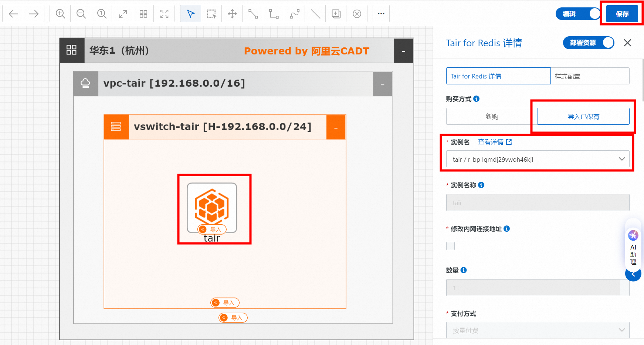644x345 pixels.
Task: Select the straight line tool
Action: point(315,14)
